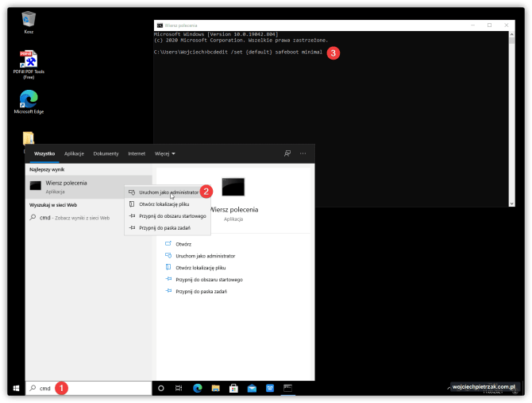Switch to the Dokumenty search tab
This screenshot has width=532, height=403.
click(x=106, y=153)
